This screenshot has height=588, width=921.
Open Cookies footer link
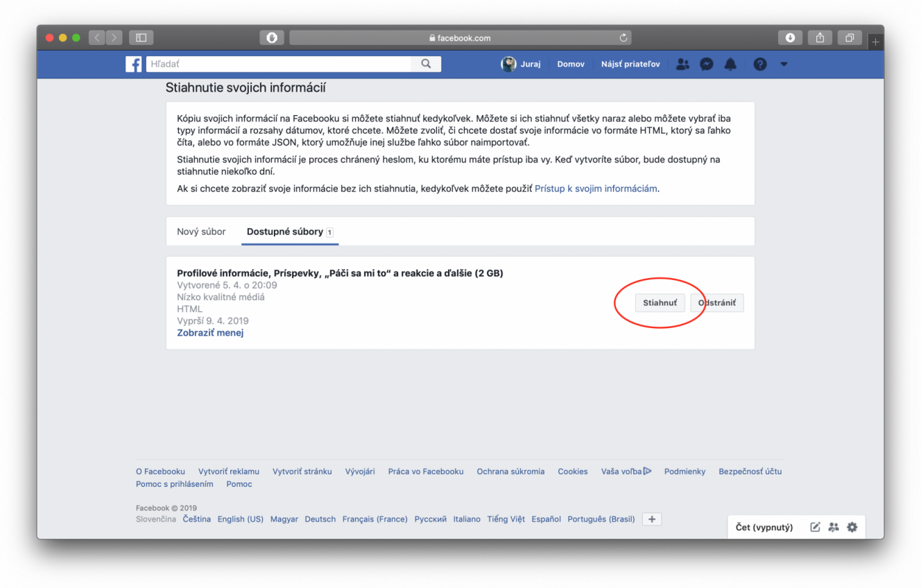point(573,472)
